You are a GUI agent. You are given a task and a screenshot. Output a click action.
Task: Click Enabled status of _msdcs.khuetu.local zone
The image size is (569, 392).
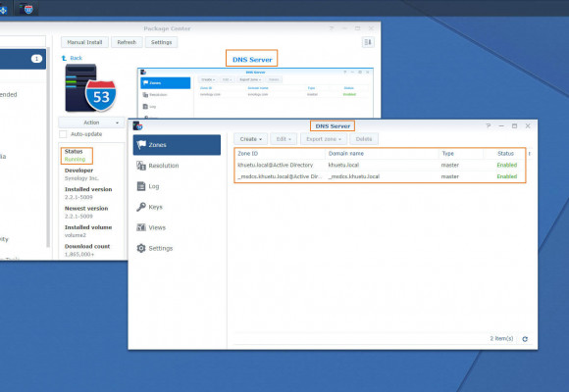506,176
